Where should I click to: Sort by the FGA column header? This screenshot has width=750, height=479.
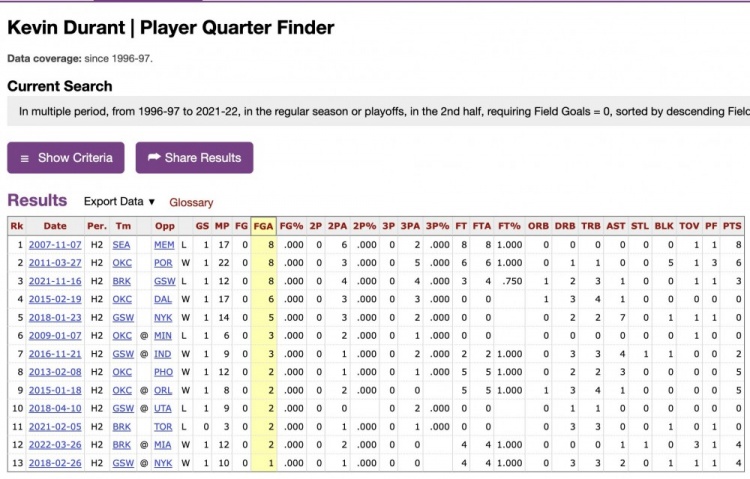pyautogui.click(x=263, y=226)
